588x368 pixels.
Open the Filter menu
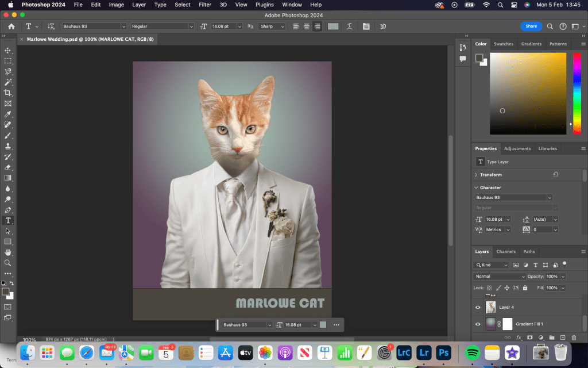pos(205,5)
